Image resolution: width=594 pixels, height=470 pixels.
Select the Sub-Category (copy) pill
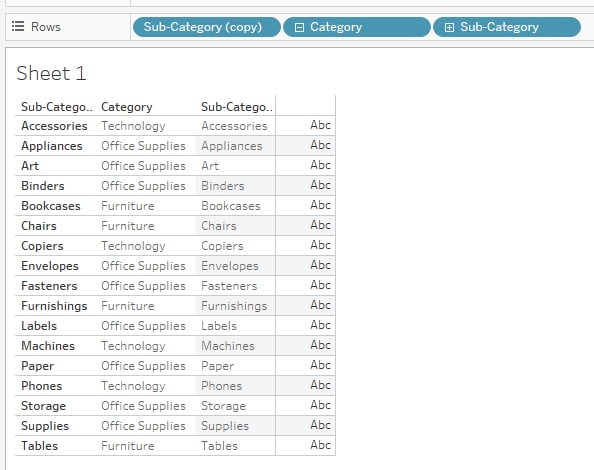[206, 27]
